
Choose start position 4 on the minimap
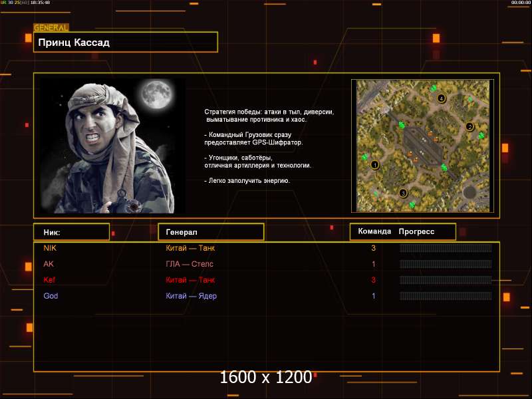441,98
